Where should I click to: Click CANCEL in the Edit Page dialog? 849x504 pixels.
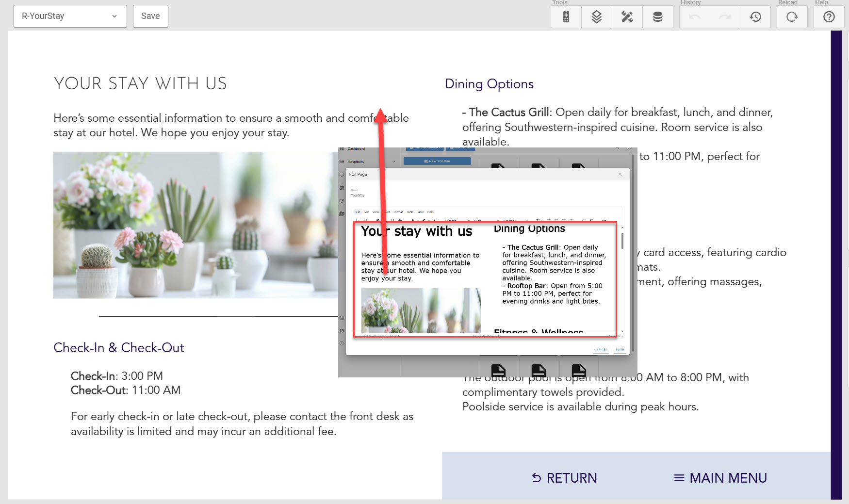click(601, 349)
